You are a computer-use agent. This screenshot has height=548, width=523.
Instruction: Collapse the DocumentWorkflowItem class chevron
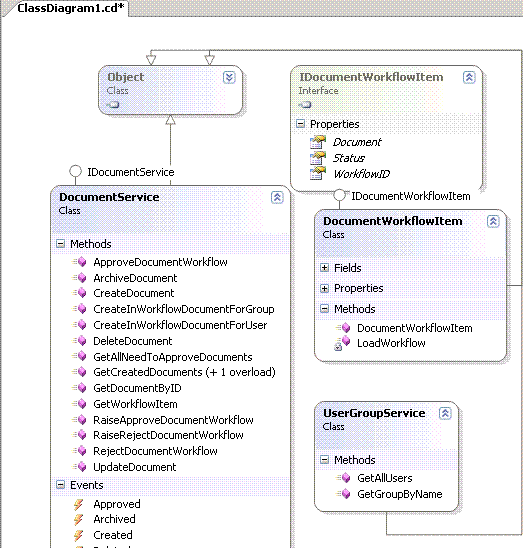[x=493, y=221]
